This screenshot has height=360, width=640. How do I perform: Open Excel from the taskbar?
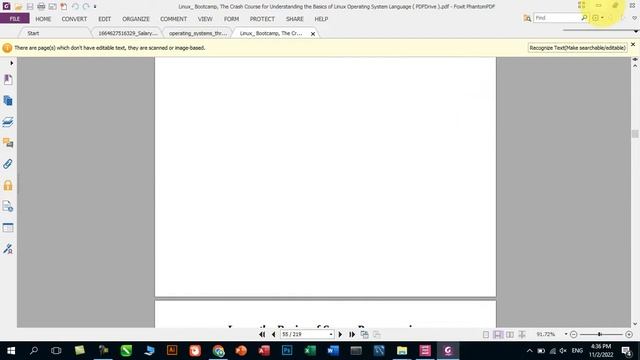coord(310,351)
